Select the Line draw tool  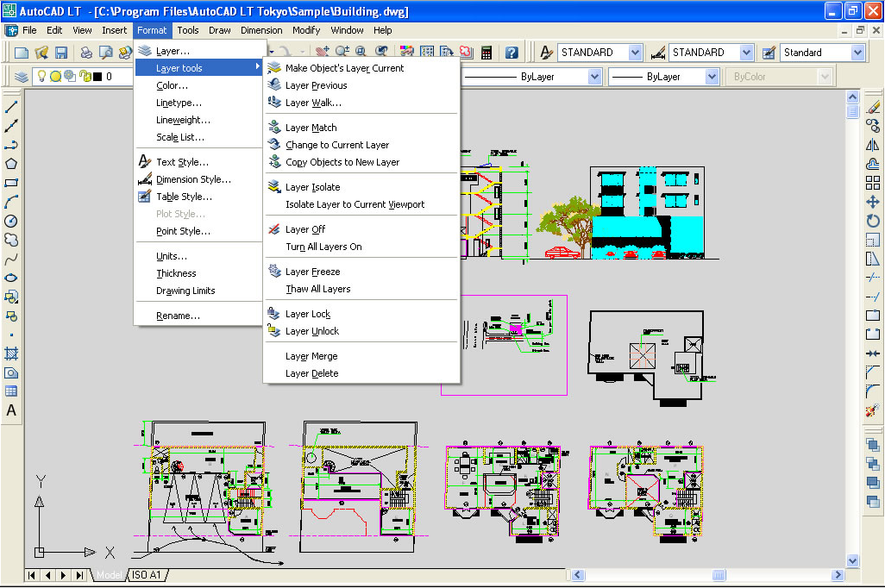(10, 107)
